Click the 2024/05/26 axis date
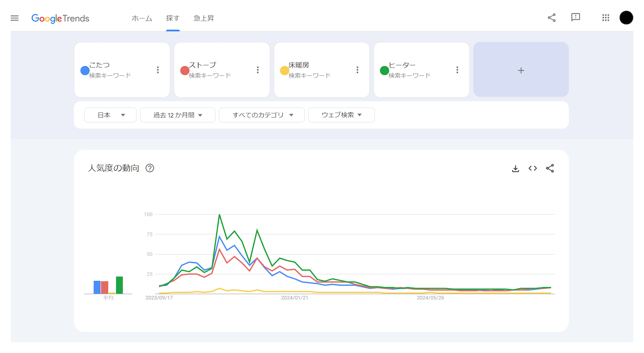Image resolution: width=644 pixels, height=353 pixels. (430, 298)
